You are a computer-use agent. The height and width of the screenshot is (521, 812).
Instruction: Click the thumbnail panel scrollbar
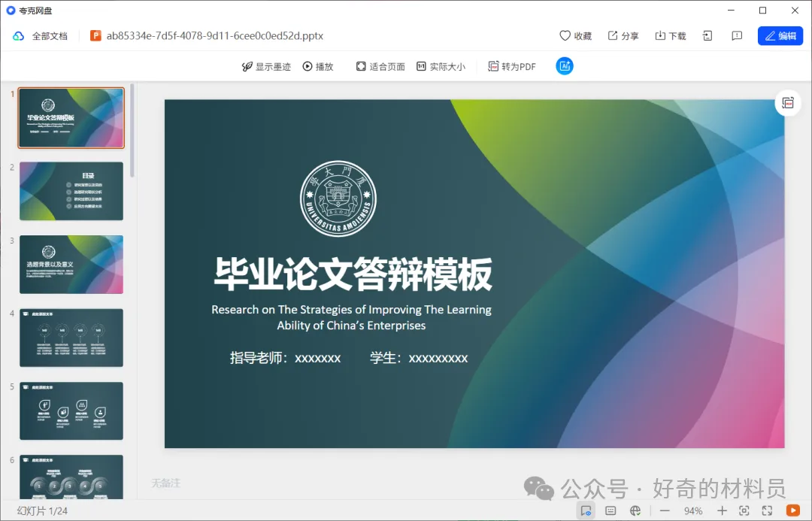click(x=132, y=131)
